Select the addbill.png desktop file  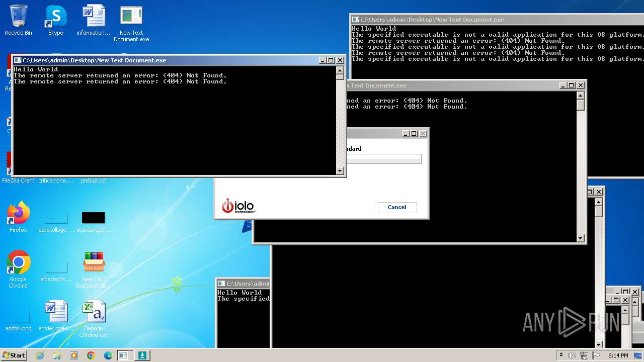tap(19, 320)
